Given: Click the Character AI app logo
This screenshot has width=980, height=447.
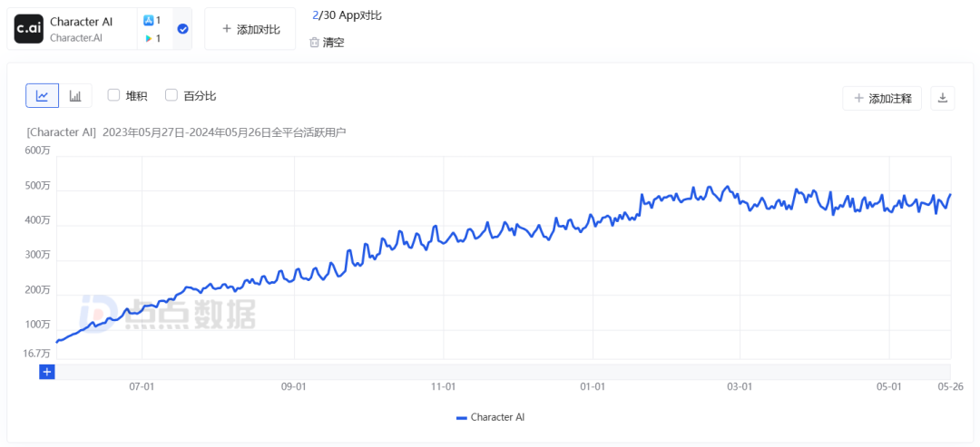Looking at the screenshot, I should tap(29, 29).
